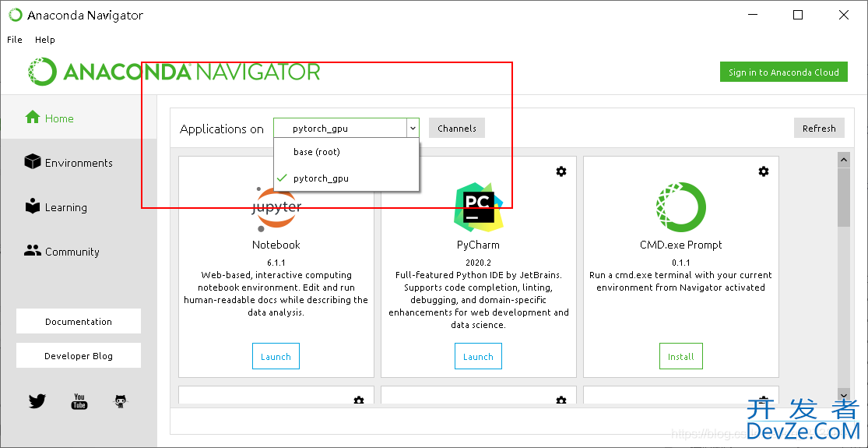Click the Community people icon
Screen dimensions: 868x448
33,250
